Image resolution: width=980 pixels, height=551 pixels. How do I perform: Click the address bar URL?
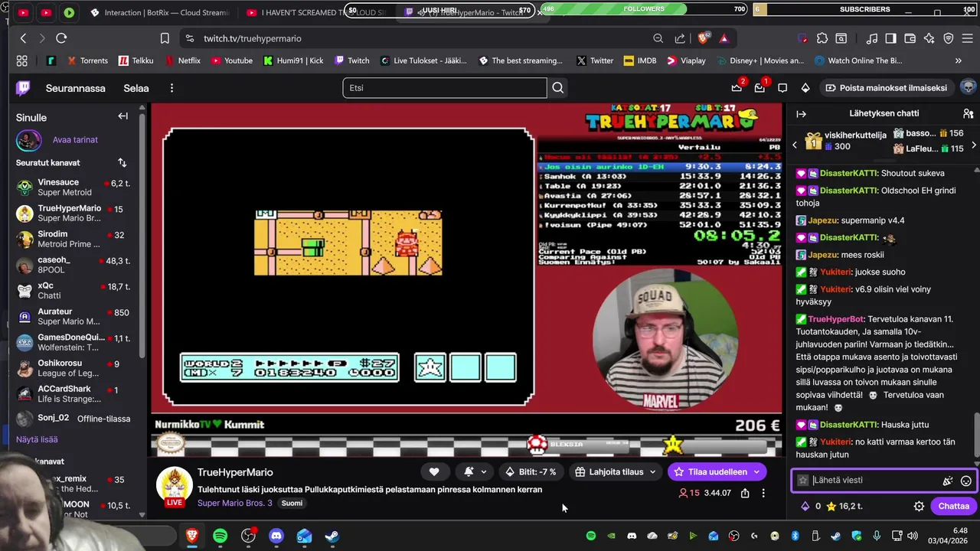(253, 38)
